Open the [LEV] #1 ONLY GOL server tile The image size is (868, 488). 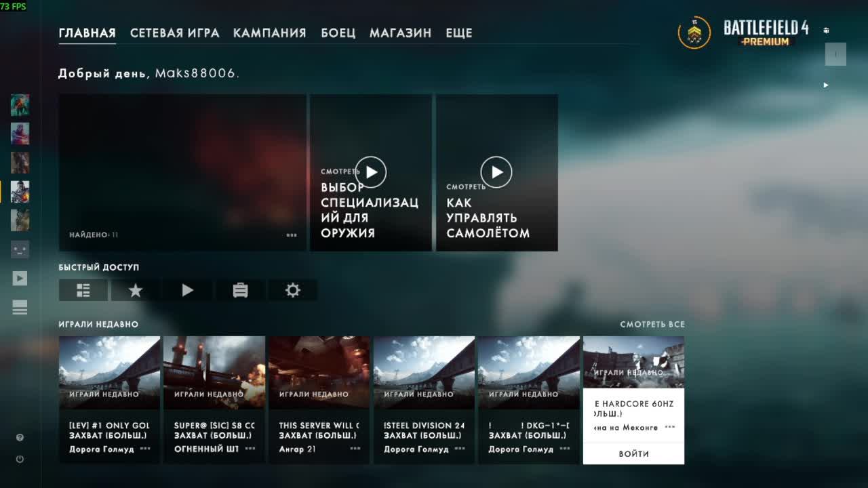109,400
